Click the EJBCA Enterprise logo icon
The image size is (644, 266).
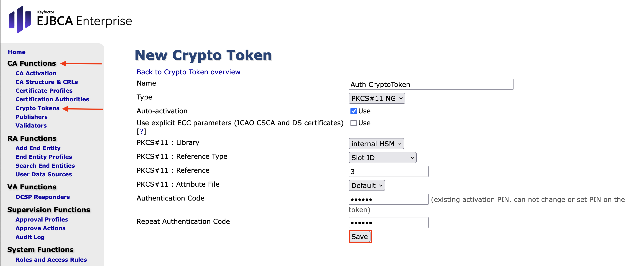20,20
